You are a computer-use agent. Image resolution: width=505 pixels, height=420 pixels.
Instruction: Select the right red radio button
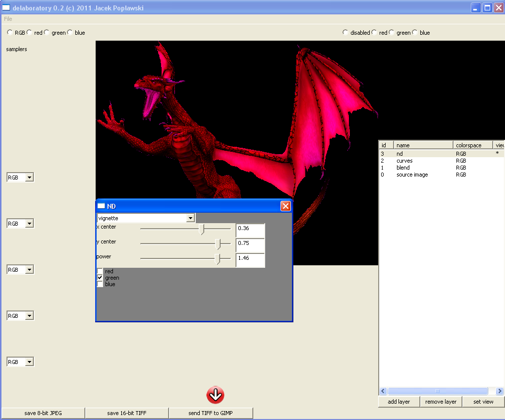[374, 32]
